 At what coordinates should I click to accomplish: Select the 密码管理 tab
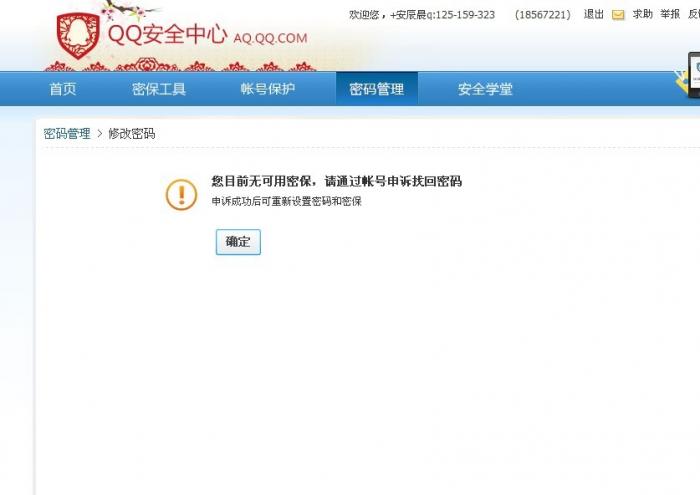(377, 89)
